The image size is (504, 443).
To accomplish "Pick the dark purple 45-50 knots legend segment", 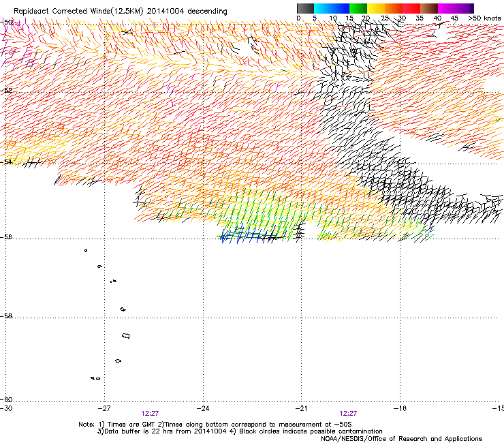I will pos(464,8).
